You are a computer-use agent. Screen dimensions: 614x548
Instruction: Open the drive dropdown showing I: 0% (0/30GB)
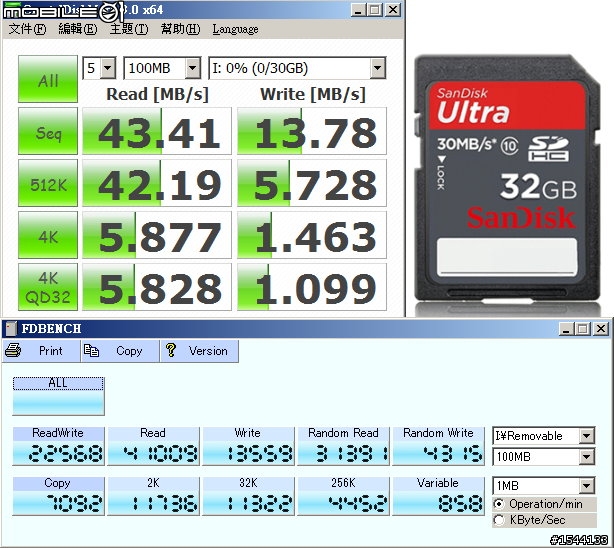[x=297, y=68]
